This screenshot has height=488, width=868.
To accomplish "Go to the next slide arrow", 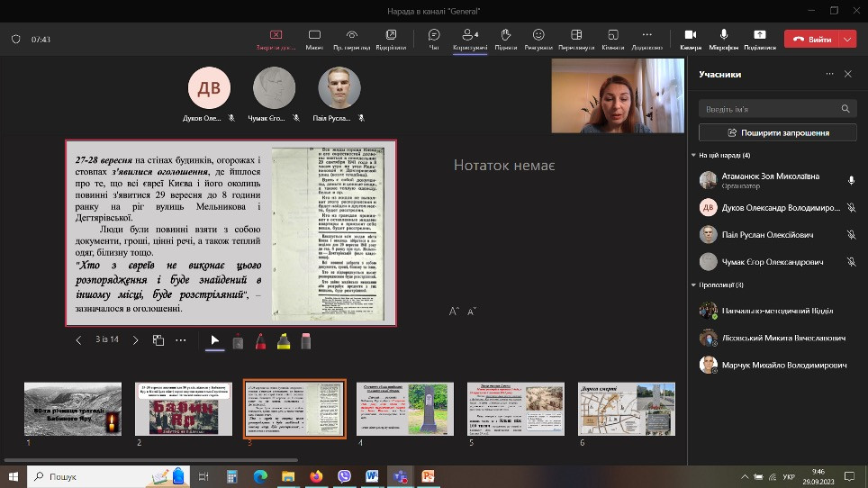I will [x=136, y=340].
